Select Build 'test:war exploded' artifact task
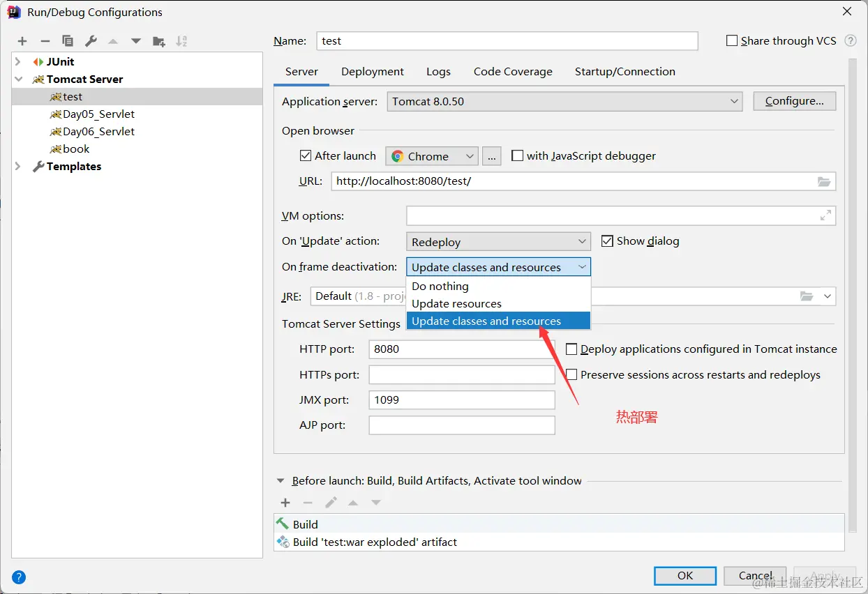The image size is (868, 594). [x=559, y=542]
